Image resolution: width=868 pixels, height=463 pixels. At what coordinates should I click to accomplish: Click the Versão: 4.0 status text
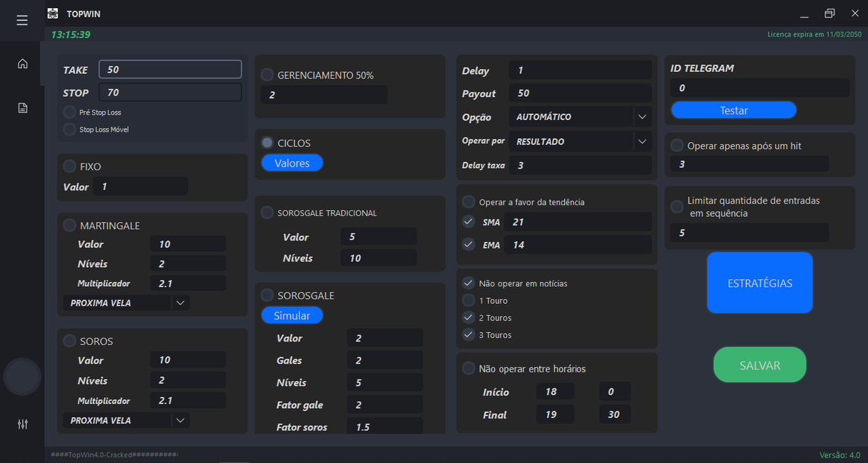point(840,455)
